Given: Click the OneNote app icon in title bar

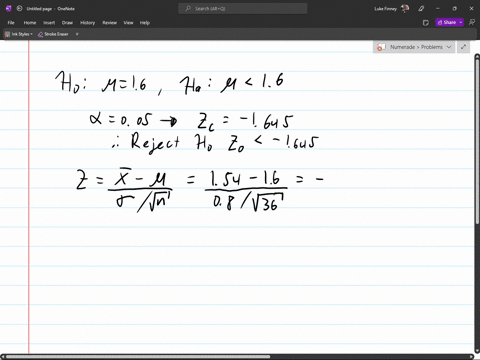Looking at the screenshot, I should click(9, 9).
